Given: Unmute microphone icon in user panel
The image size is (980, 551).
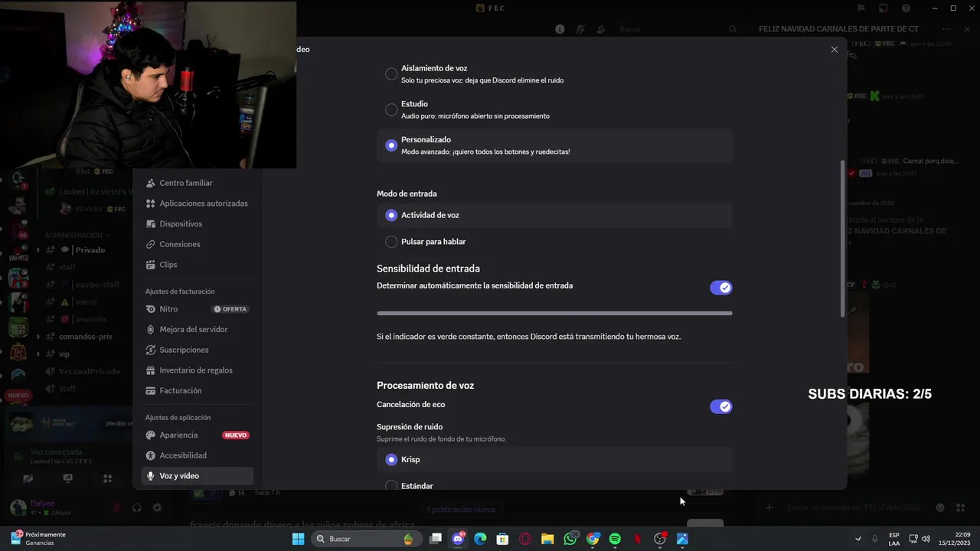Looking at the screenshot, I should click(x=116, y=507).
